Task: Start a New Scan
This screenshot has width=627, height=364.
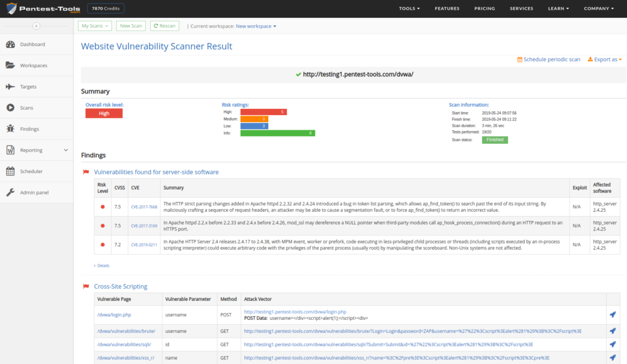Action: pos(130,26)
